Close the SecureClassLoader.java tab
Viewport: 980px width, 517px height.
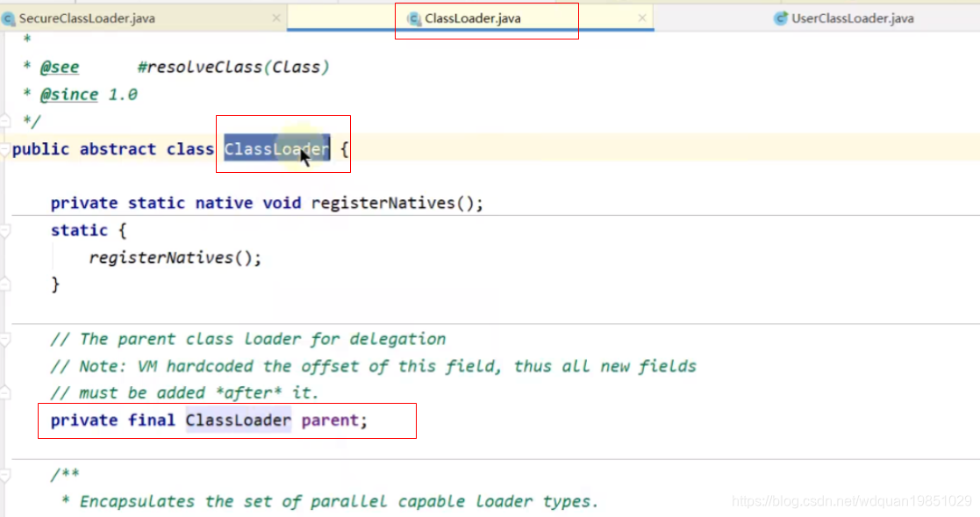pyautogui.click(x=276, y=18)
